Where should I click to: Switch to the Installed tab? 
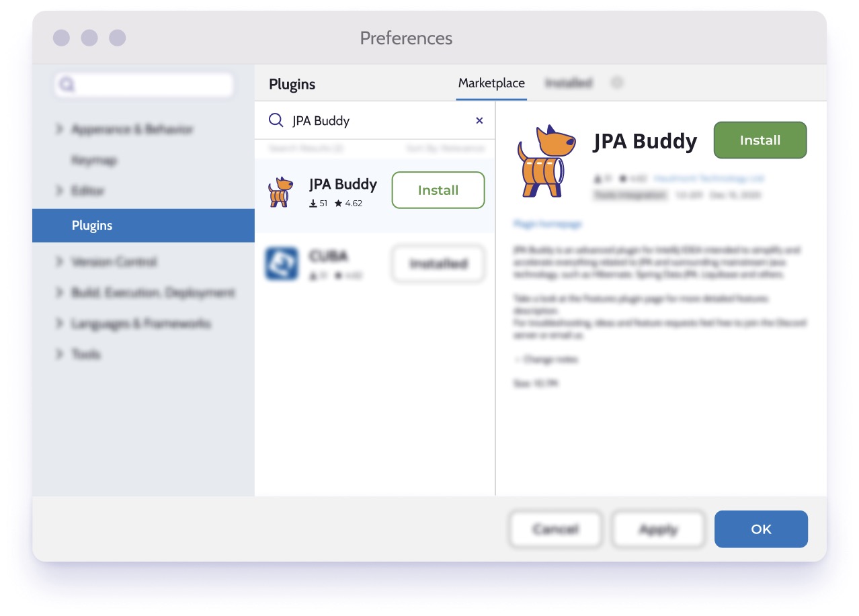click(x=569, y=83)
